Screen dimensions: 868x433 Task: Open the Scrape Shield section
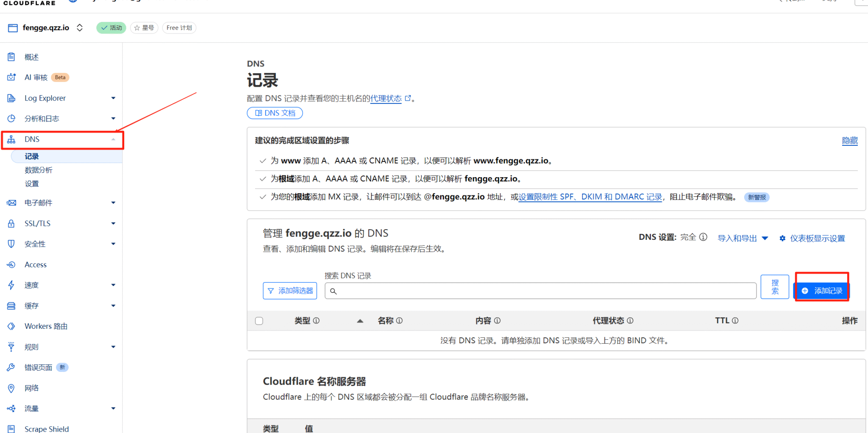point(47,428)
